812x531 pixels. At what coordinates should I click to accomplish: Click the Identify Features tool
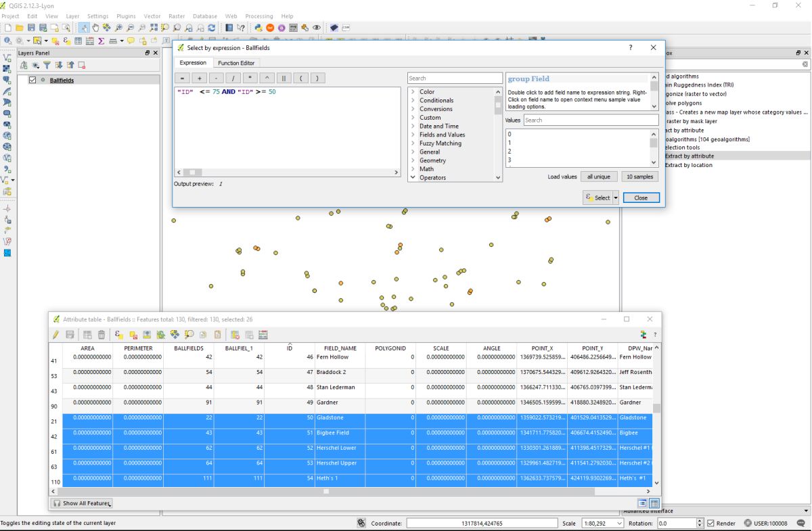[7, 41]
